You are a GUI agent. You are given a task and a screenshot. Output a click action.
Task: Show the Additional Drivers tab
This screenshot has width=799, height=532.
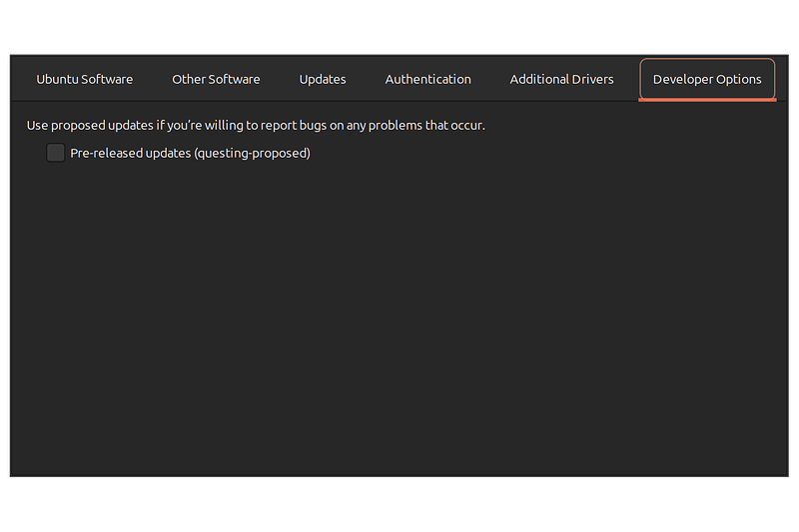[x=561, y=80]
